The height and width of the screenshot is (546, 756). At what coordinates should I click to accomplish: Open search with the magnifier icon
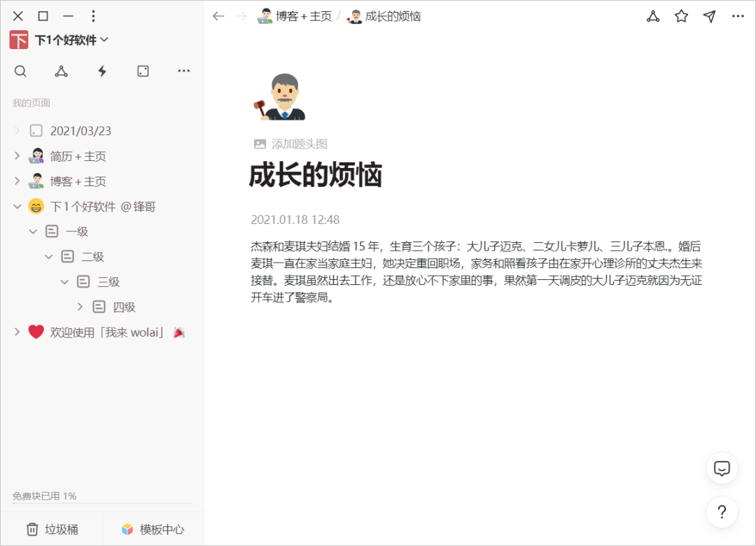tap(20, 71)
